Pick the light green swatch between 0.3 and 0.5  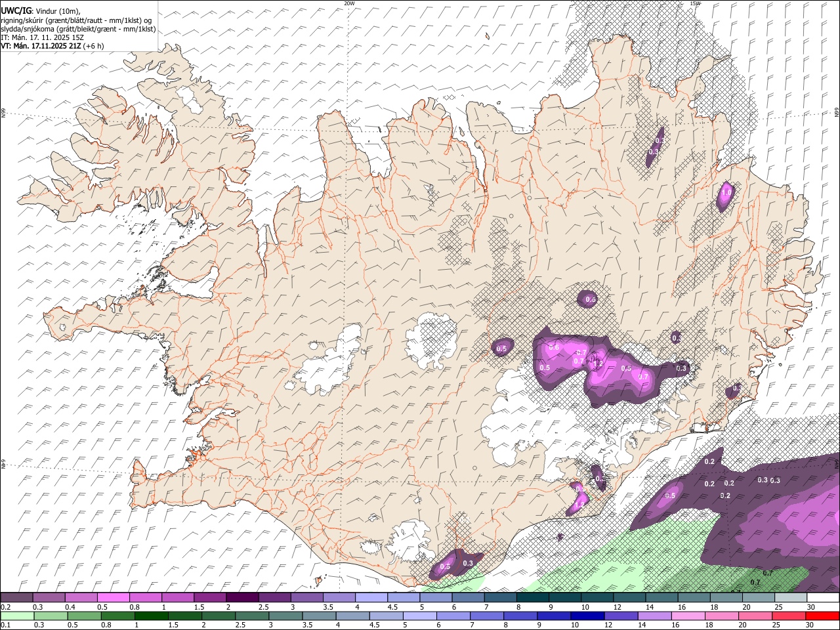point(51,616)
